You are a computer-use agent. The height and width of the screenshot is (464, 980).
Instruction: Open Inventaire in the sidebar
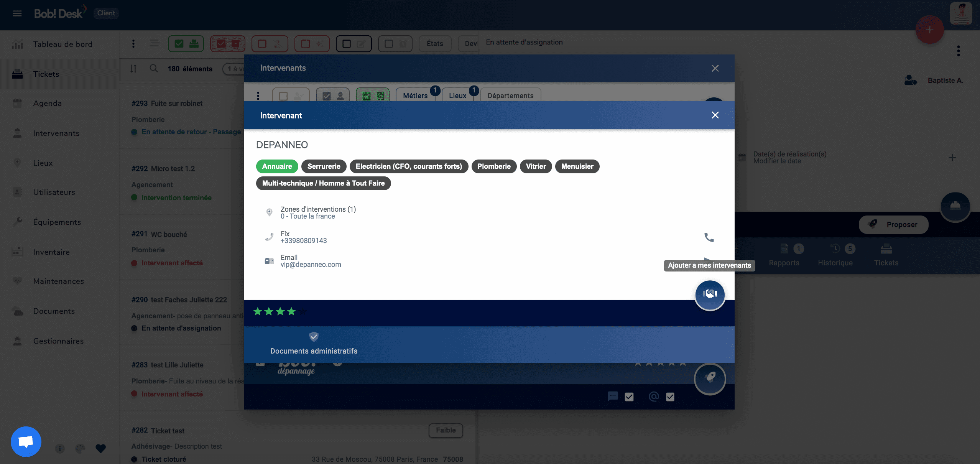[x=59, y=252]
